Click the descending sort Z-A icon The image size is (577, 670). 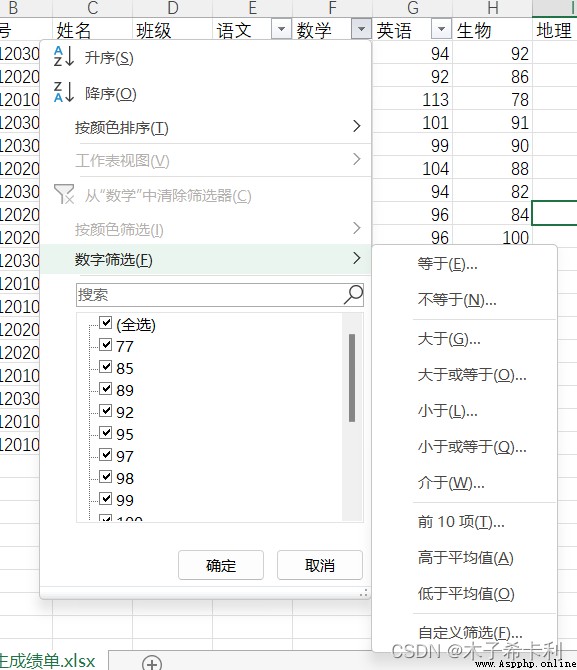[64, 92]
